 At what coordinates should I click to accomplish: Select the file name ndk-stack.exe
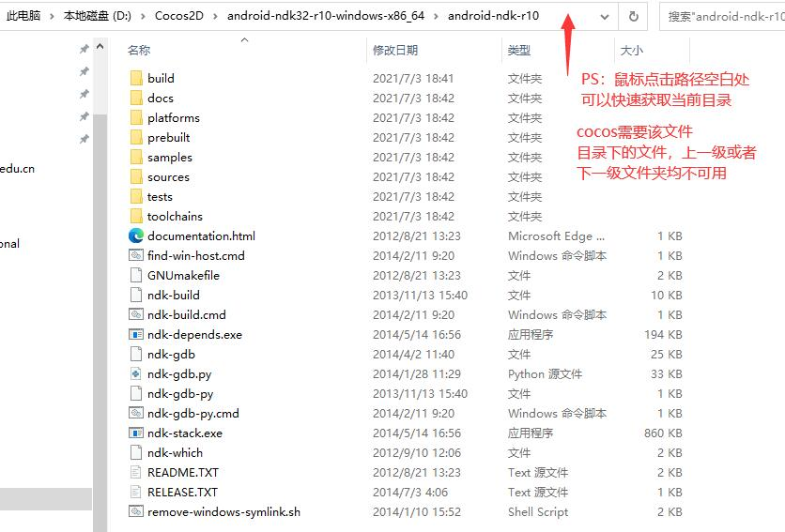[185, 433]
